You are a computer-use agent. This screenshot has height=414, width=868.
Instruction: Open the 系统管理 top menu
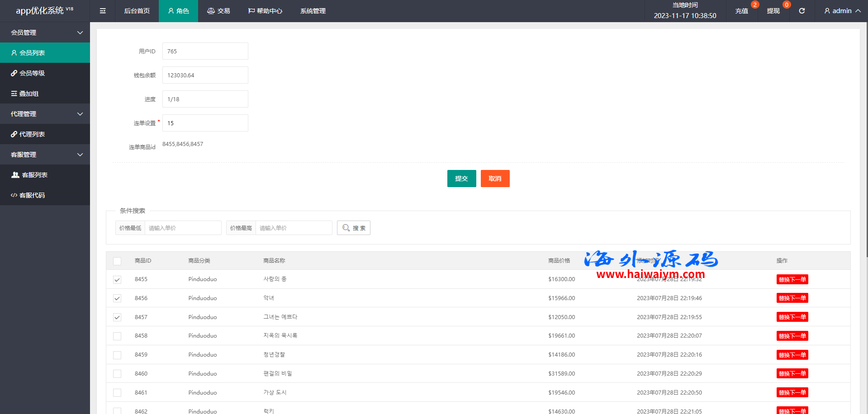click(x=313, y=11)
